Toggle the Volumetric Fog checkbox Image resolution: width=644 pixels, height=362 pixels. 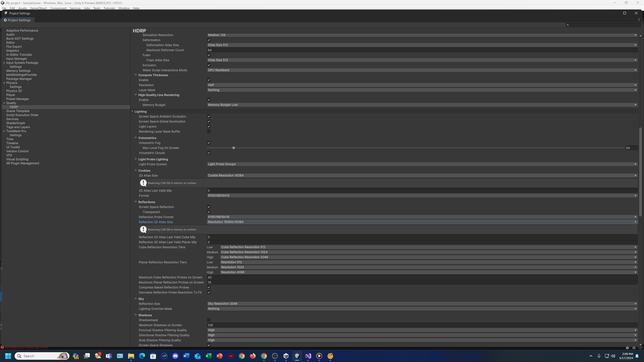(x=209, y=143)
